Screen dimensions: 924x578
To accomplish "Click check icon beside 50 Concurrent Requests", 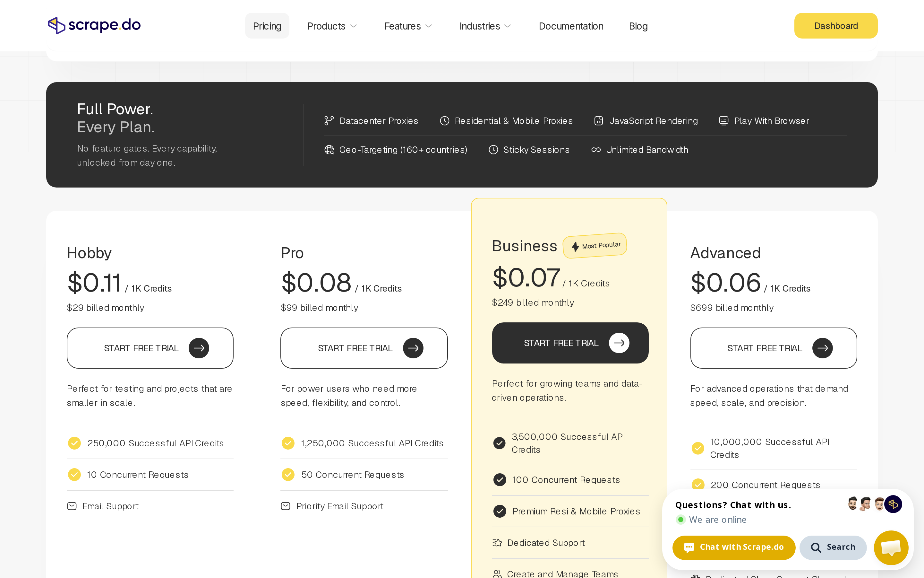I will (x=288, y=474).
